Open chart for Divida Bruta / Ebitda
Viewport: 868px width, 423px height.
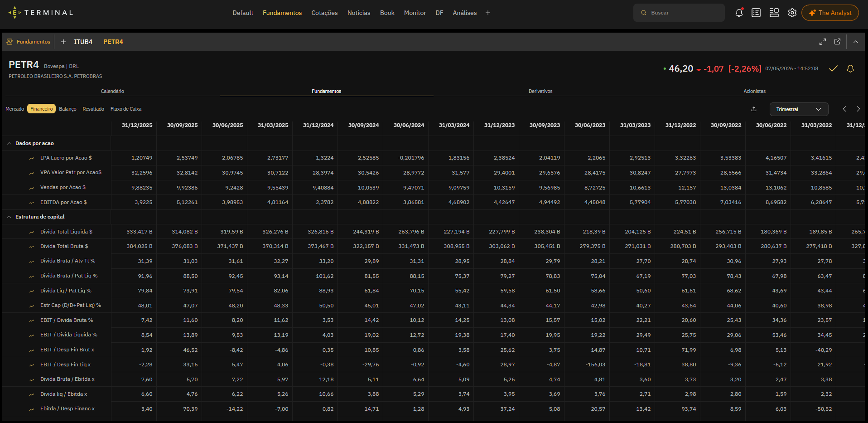(x=32, y=379)
